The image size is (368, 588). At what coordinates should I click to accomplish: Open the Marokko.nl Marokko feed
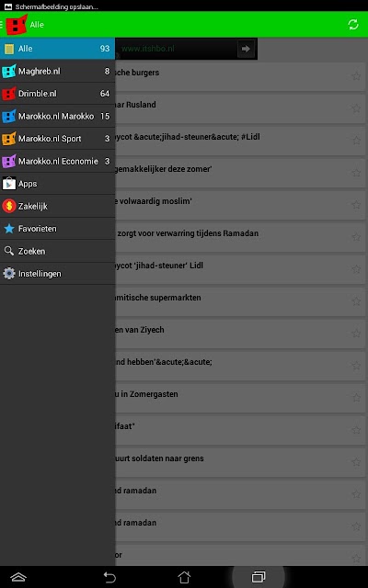pyautogui.click(x=57, y=117)
